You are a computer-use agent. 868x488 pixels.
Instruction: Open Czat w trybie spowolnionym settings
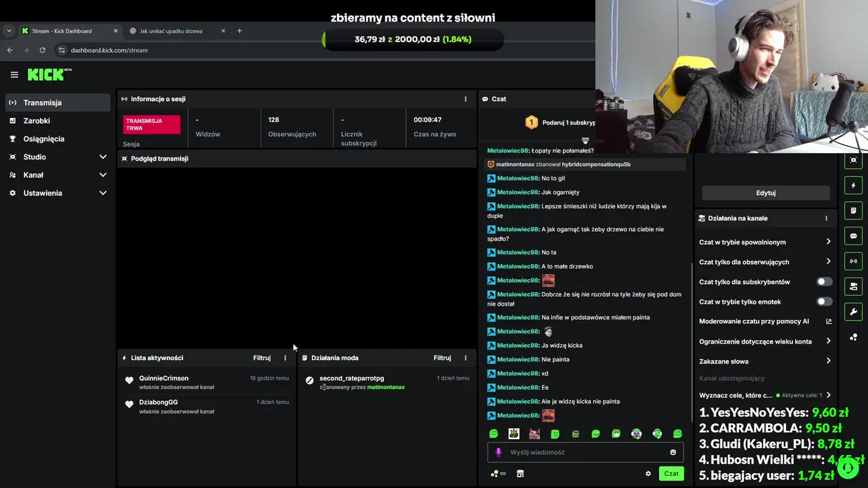click(765, 242)
